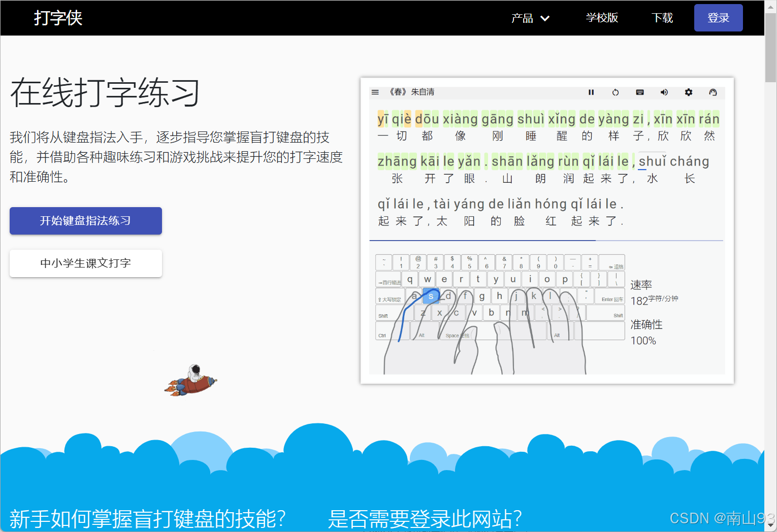The height and width of the screenshot is (532, 777).
Task: Toggle the on-screen keyboard icon
Action: coord(640,92)
